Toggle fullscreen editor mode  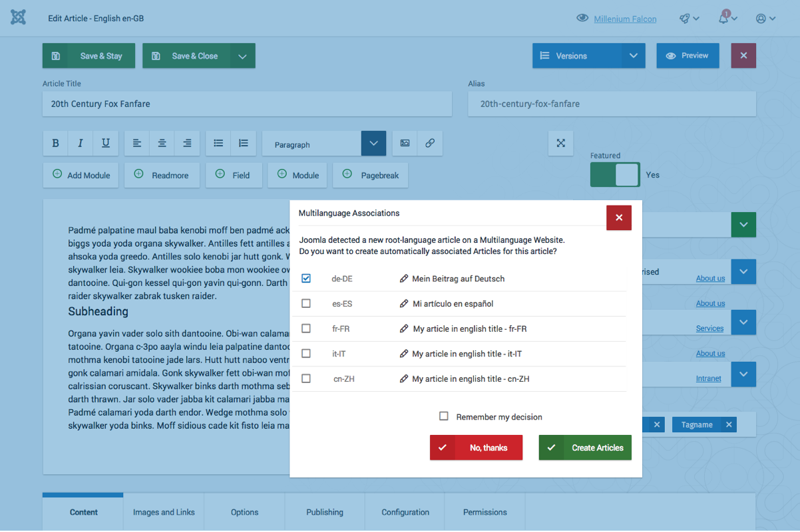[561, 143]
